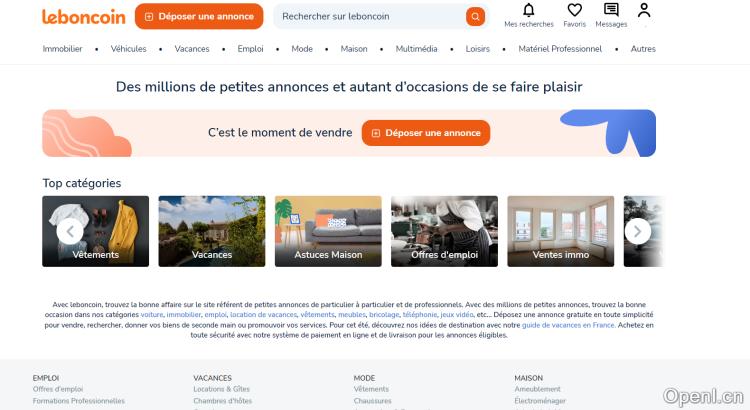Expand the Multimédia category menu
Screen dimensions: 750x410
coord(416,49)
